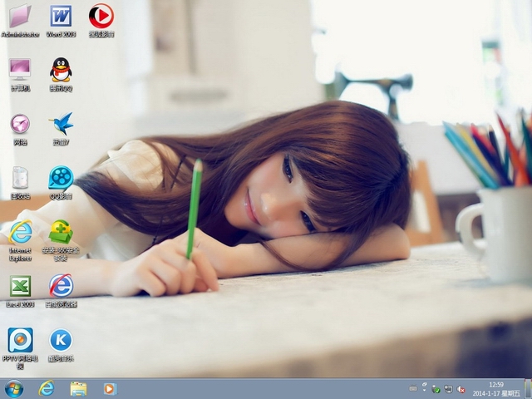Launch Internet Explorer from the taskbar
Screen dimensions: 532x399
[47, 389]
